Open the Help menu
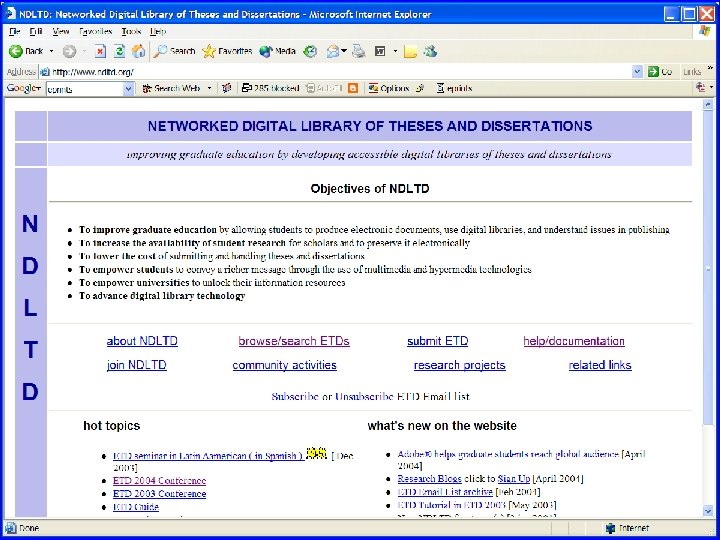Image resolution: width=720 pixels, height=540 pixels. tap(158, 31)
